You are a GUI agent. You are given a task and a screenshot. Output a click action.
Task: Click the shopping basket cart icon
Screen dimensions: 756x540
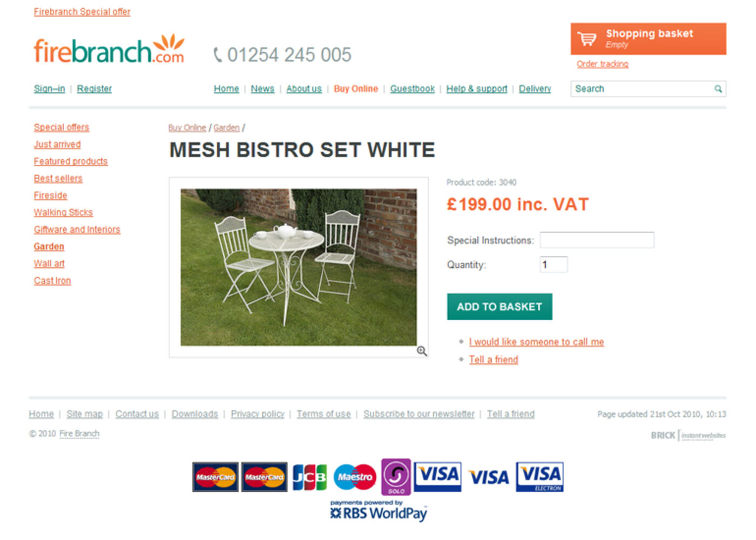point(586,39)
